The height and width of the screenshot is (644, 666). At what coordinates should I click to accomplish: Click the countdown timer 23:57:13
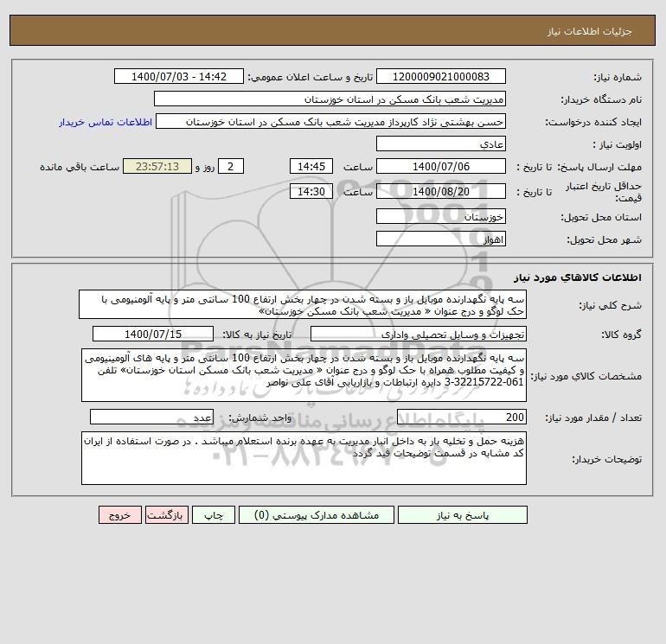pos(157,167)
